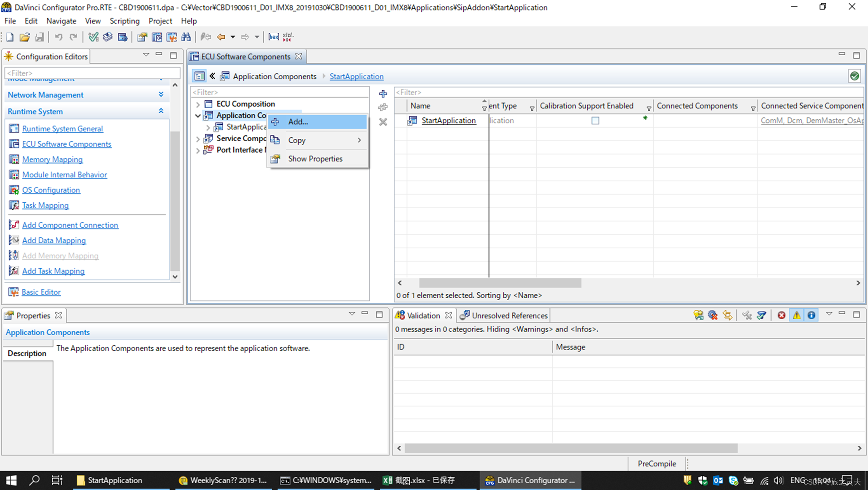
Task: Open the Scripting menu
Action: [124, 21]
